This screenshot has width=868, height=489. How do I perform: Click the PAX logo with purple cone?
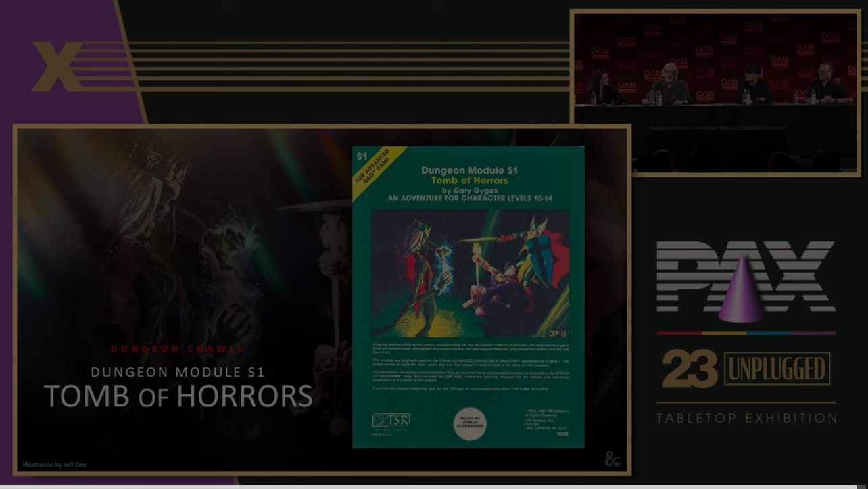(x=746, y=281)
